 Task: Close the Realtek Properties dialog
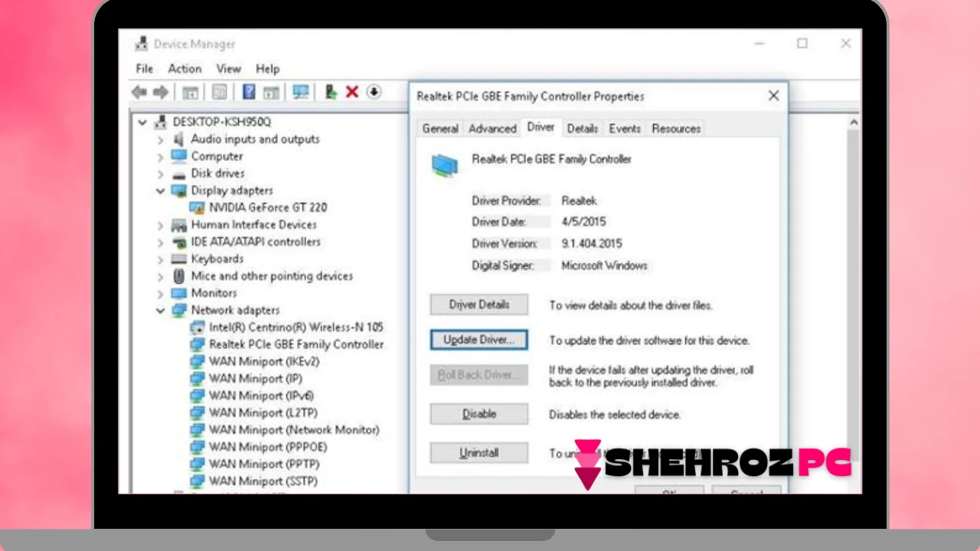coord(773,96)
